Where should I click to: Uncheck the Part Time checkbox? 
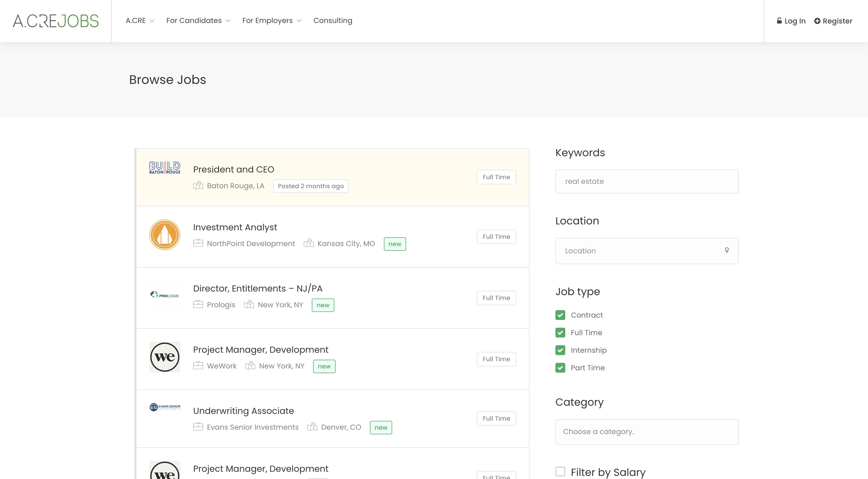[x=560, y=367]
